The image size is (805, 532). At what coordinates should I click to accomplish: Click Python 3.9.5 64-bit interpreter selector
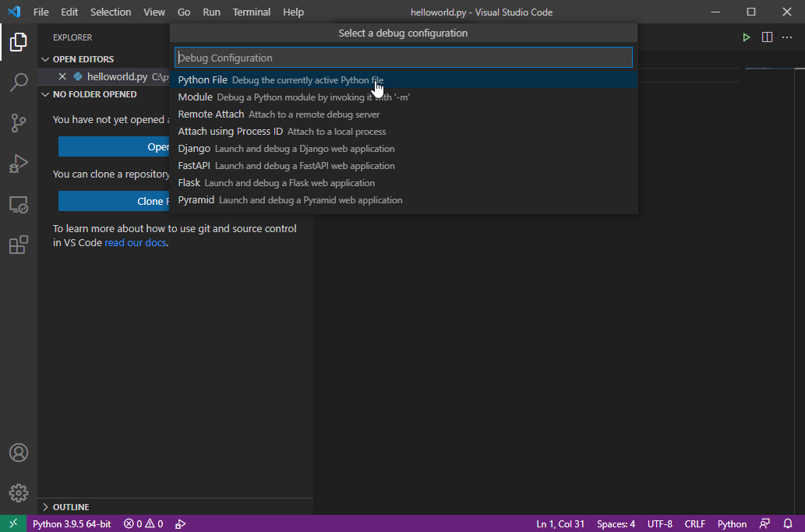(x=72, y=523)
